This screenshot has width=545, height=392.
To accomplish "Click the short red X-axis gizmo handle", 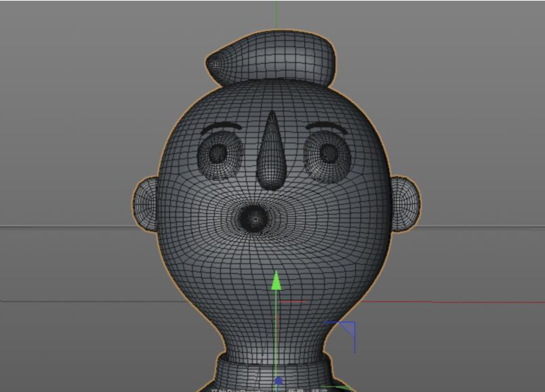I will 292,301.
